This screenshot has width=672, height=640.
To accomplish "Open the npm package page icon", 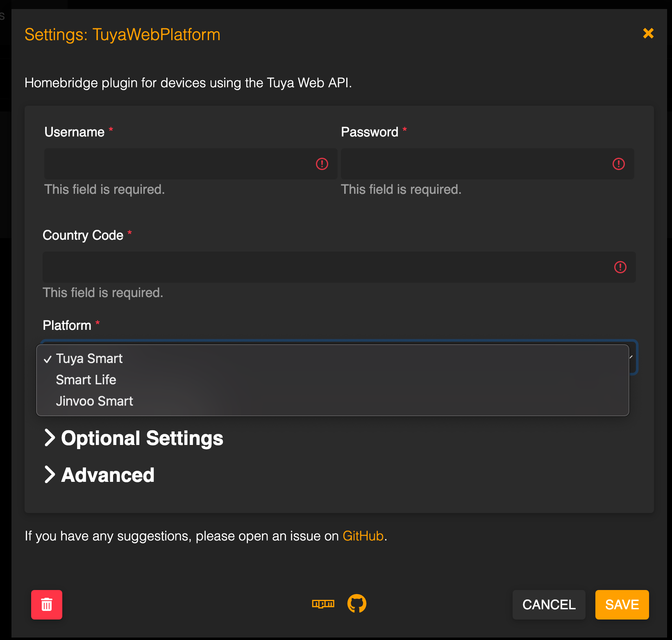I will point(323,604).
